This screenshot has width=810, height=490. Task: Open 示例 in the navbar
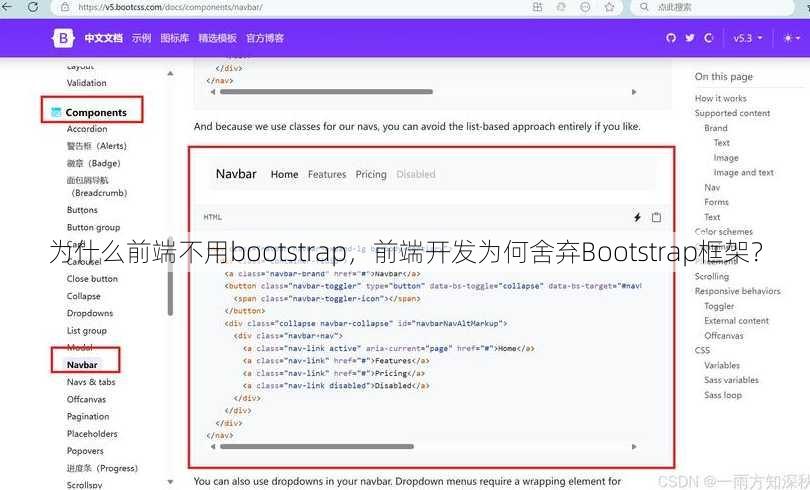point(141,38)
